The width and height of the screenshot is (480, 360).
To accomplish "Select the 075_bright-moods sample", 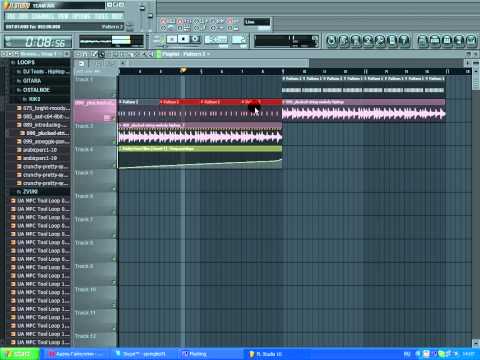I will tap(44, 108).
